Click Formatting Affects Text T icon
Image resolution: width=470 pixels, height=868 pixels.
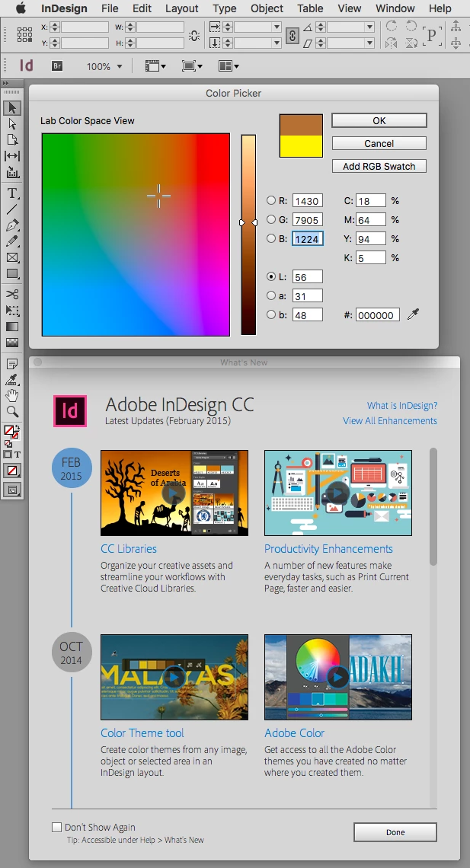pos(18,455)
